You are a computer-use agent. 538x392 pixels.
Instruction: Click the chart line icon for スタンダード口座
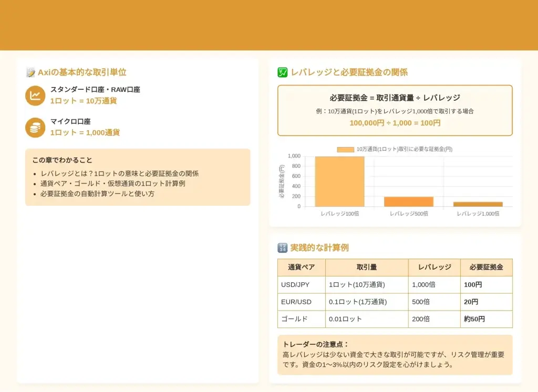click(x=35, y=96)
